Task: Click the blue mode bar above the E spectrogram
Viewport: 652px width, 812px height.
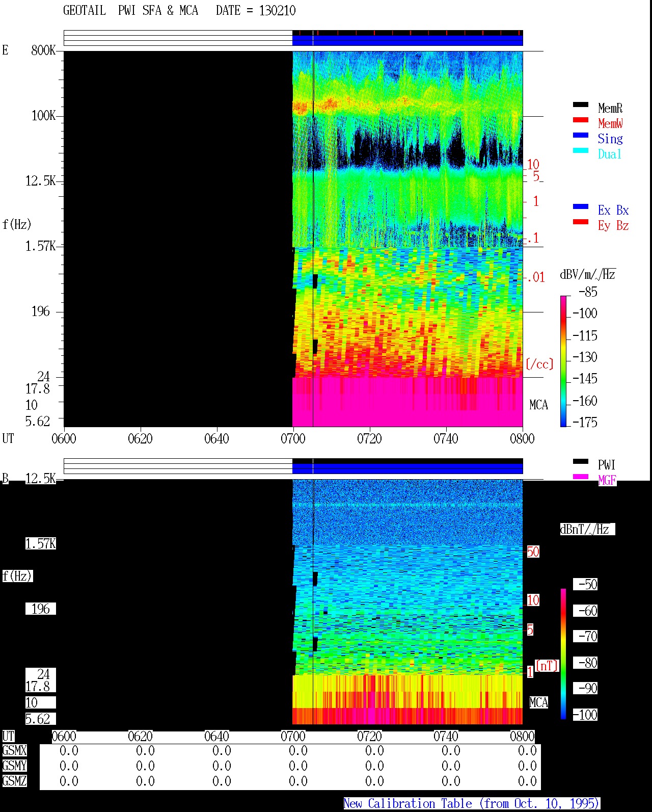Action: tap(407, 40)
